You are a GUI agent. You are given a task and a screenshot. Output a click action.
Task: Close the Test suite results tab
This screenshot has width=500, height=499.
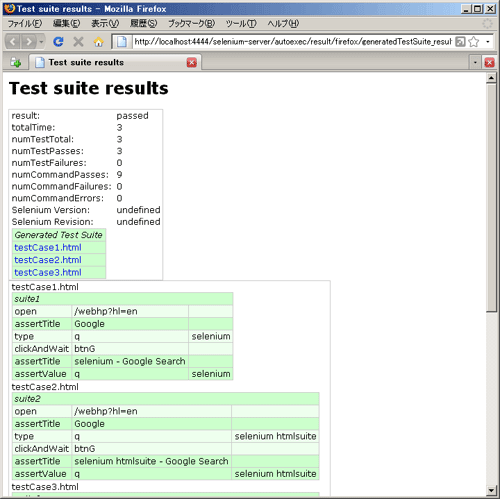[x=192, y=63]
